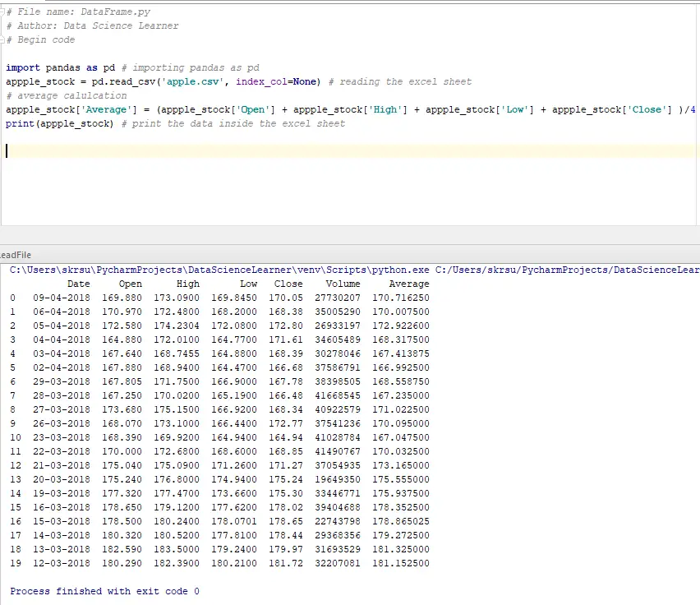Click date '29-03-2018' in the output

tap(62, 381)
